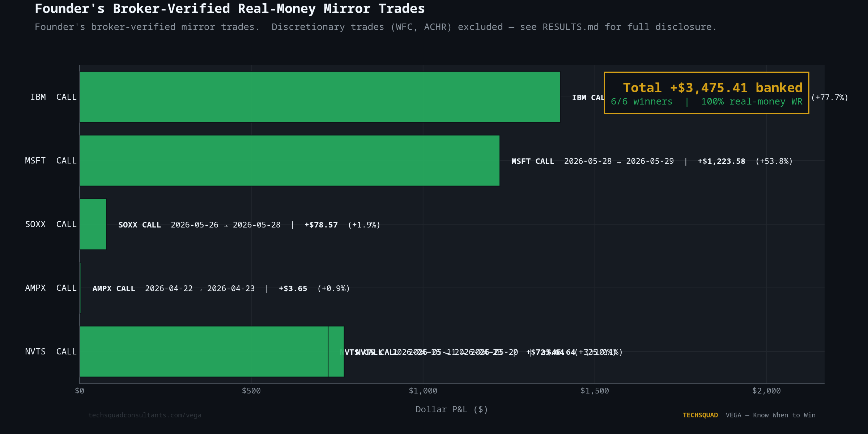Click the '$500' x-axis tick label

(x=251, y=391)
